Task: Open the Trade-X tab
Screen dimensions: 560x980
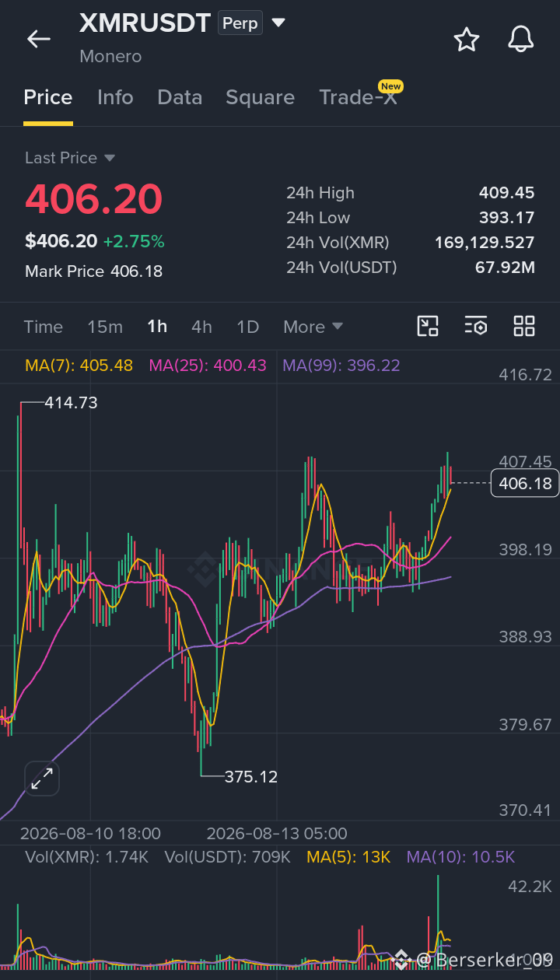Action: 358,97
